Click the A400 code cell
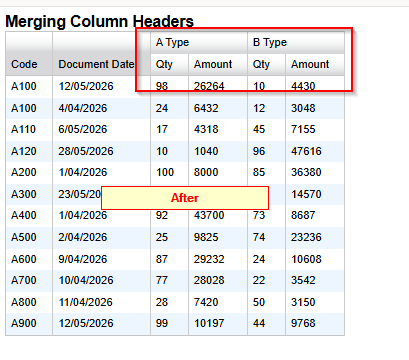Viewport: 409px width, 360px height. pyautogui.click(x=29, y=215)
